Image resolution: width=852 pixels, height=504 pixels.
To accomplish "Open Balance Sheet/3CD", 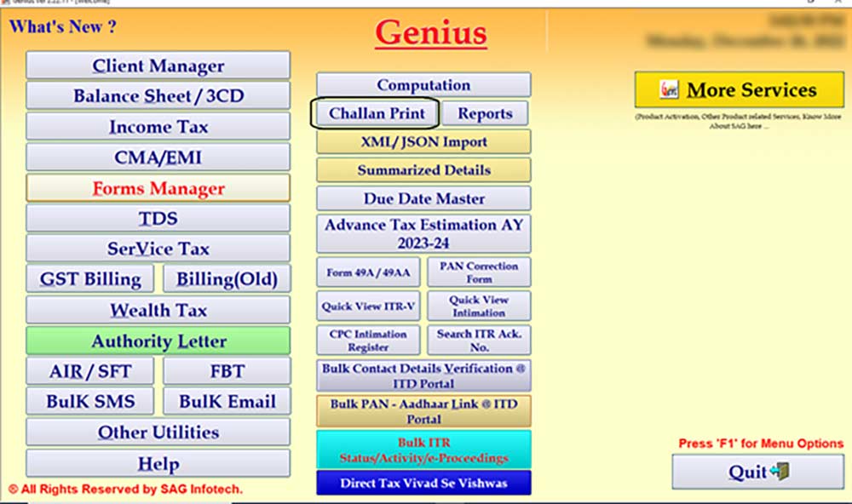I will click(158, 94).
